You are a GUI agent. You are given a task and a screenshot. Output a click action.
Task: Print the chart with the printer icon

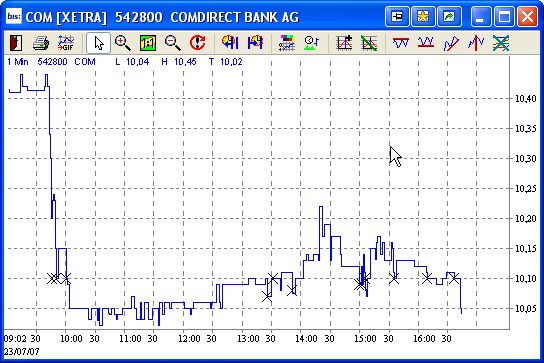pos(41,43)
